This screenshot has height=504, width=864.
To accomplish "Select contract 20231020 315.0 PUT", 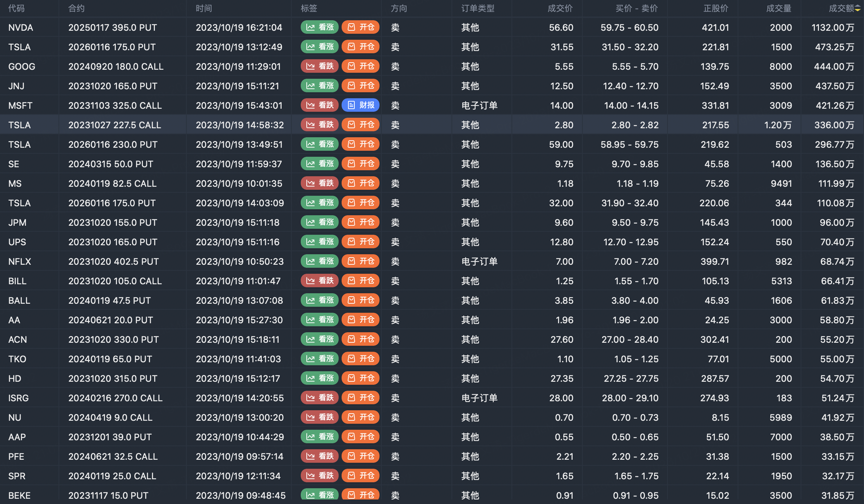I will (112, 378).
